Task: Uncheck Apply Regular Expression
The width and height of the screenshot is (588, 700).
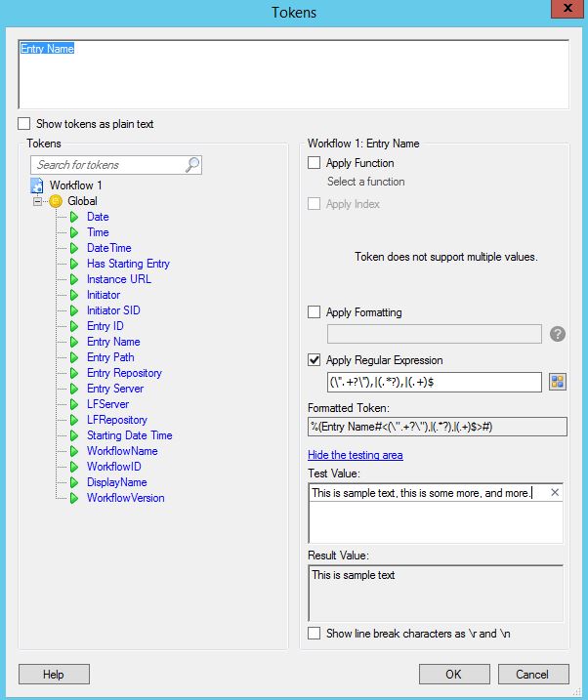Action: click(x=314, y=360)
